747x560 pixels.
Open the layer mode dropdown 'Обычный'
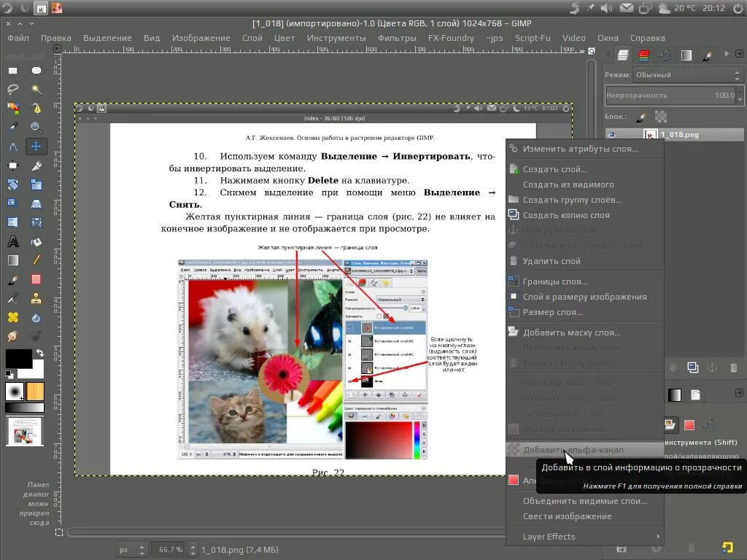tap(686, 75)
